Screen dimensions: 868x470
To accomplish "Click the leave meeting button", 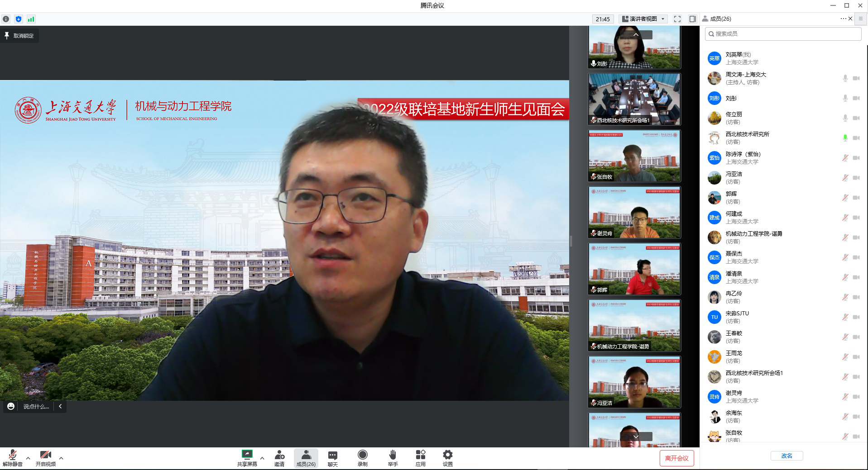I will click(x=676, y=458).
